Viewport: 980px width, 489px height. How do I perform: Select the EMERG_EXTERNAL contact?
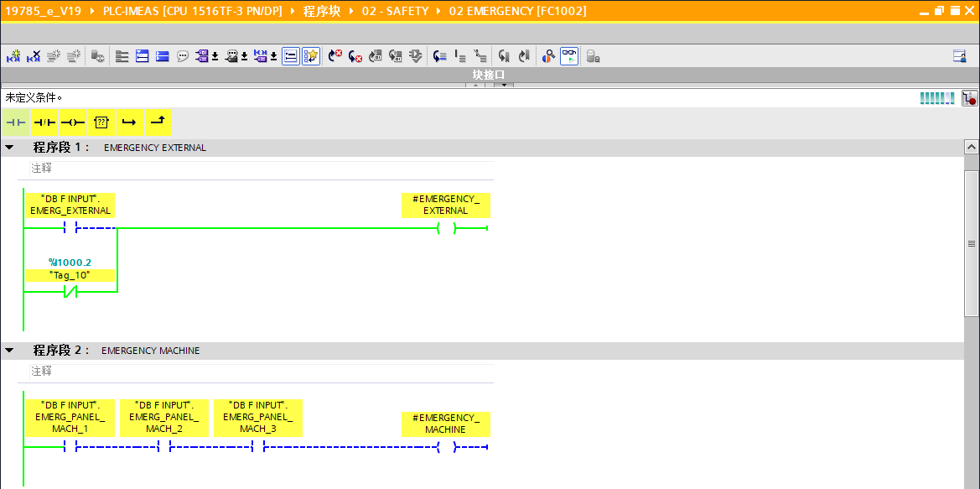(x=70, y=228)
